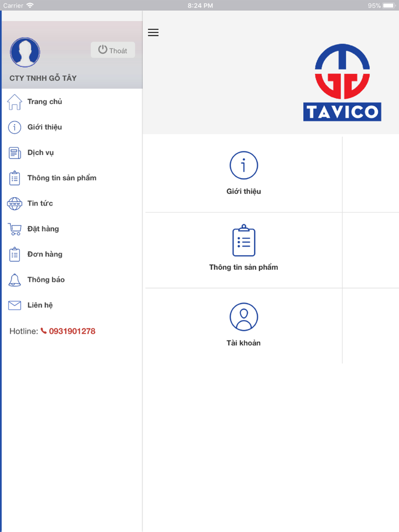
Task: Select Giới thiệu in the sidebar menu
Action: pyautogui.click(x=45, y=127)
